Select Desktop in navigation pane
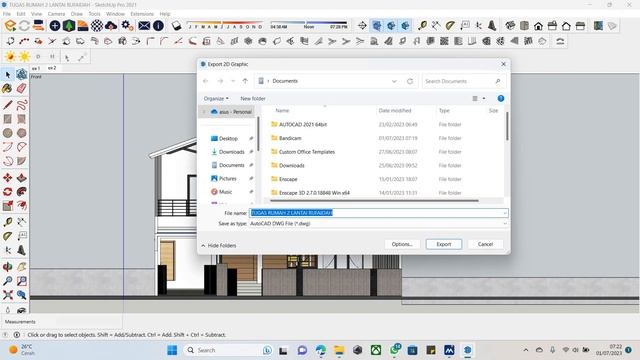 [228, 138]
